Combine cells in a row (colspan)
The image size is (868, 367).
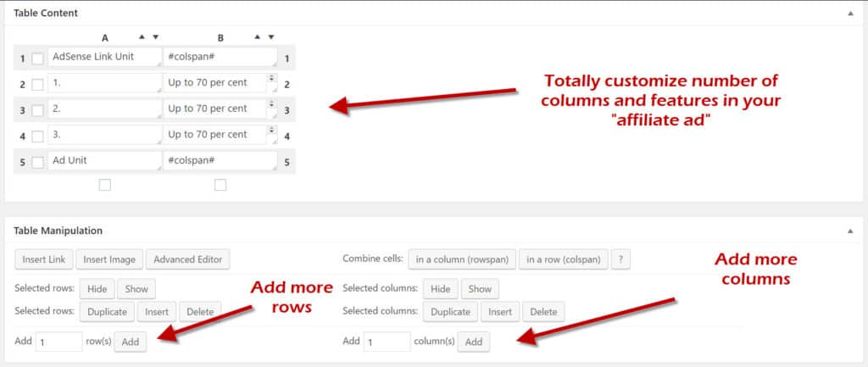(x=563, y=259)
